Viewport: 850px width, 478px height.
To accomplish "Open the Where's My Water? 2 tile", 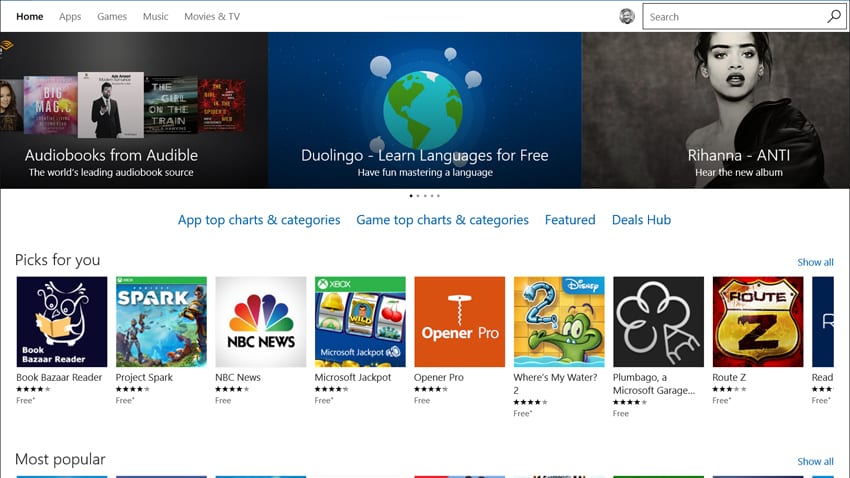I will coord(559,322).
